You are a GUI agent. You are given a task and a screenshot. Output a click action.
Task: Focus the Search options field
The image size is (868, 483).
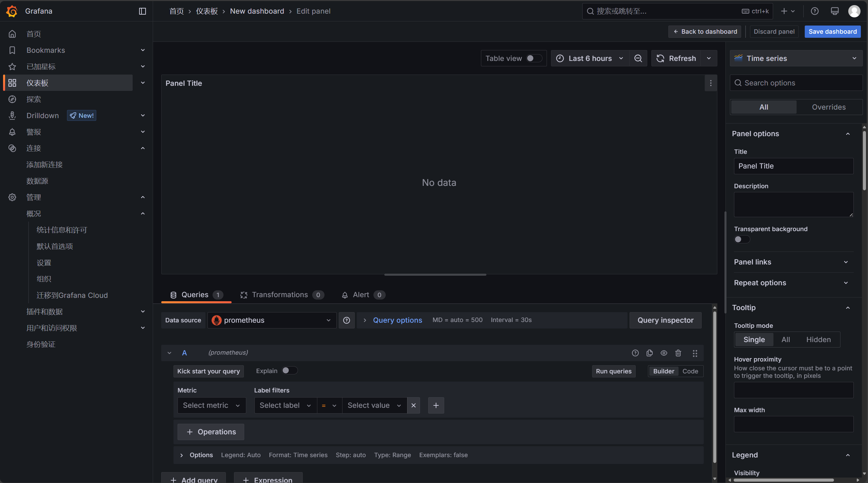pyautogui.click(x=796, y=83)
